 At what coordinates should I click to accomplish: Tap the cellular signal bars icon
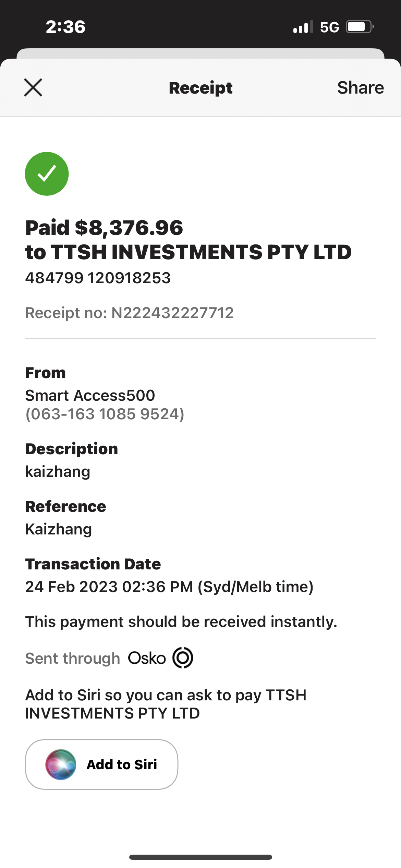tap(303, 27)
